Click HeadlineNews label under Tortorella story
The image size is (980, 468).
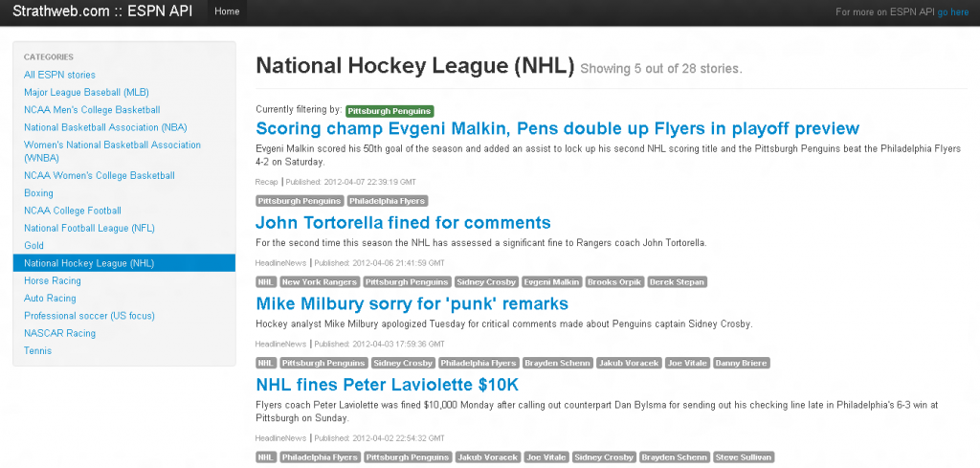(x=280, y=263)
